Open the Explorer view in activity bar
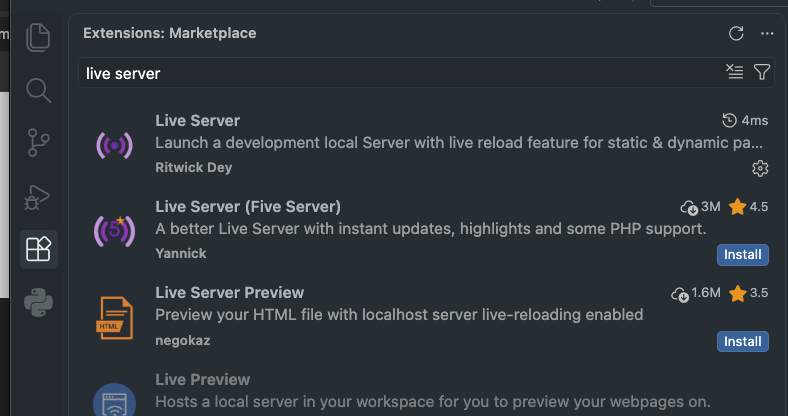 (38, 37)
